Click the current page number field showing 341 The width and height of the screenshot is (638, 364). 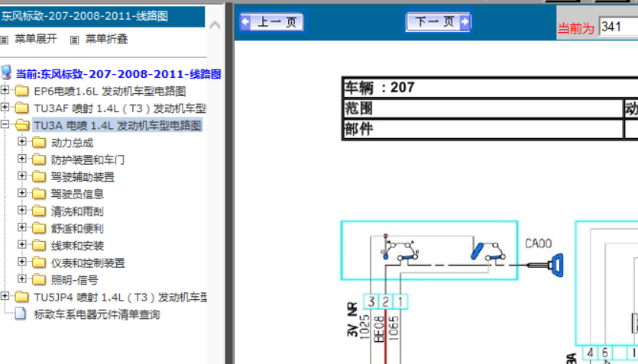pos(618,27)
